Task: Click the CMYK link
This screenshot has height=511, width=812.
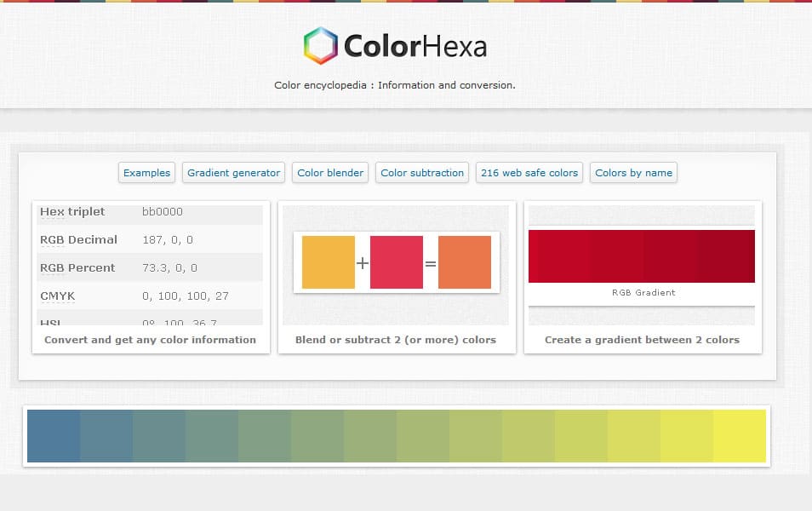Action: click(x=56, y=296)
